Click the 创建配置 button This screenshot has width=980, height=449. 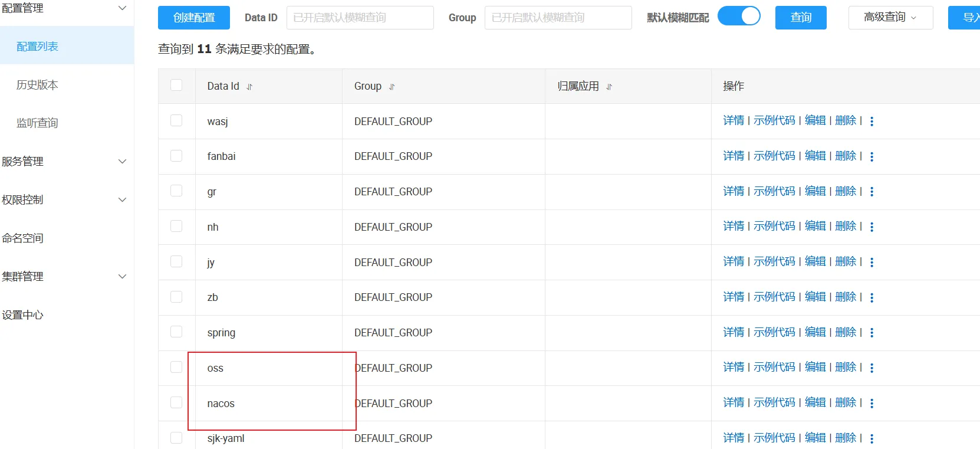[194, 18]
